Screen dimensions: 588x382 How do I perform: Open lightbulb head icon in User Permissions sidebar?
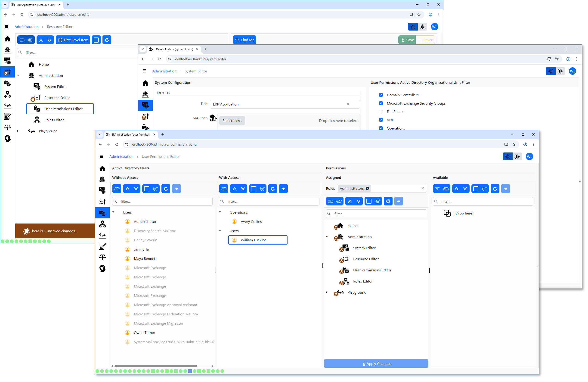102,268
